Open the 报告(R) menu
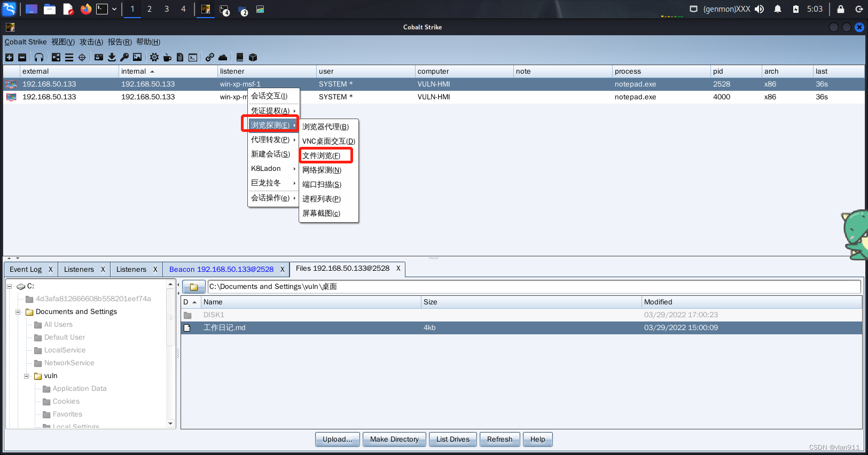Viewport: 868px width, 455px height. click(x=120, y=42)
